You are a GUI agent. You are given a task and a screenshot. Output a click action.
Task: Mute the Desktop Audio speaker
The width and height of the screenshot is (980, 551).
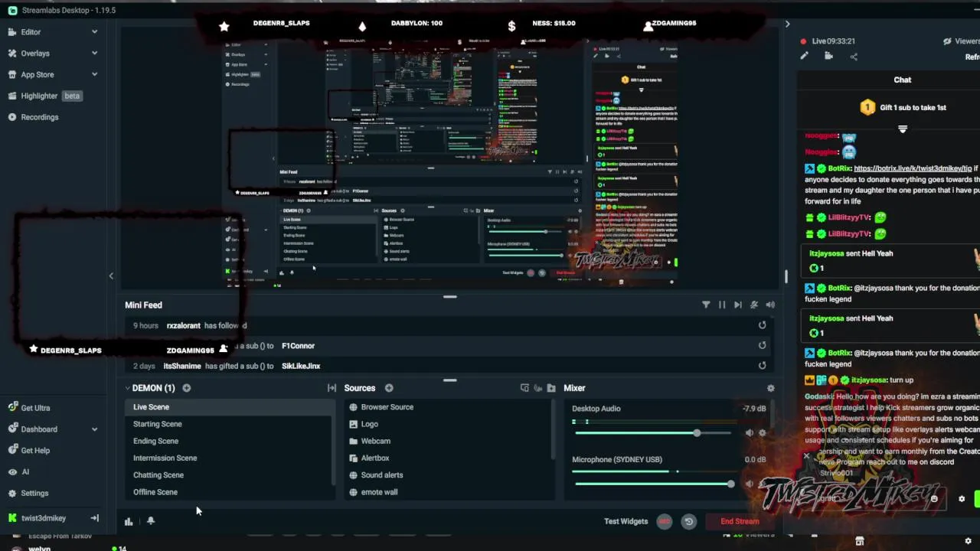click(x=749, y=433)
